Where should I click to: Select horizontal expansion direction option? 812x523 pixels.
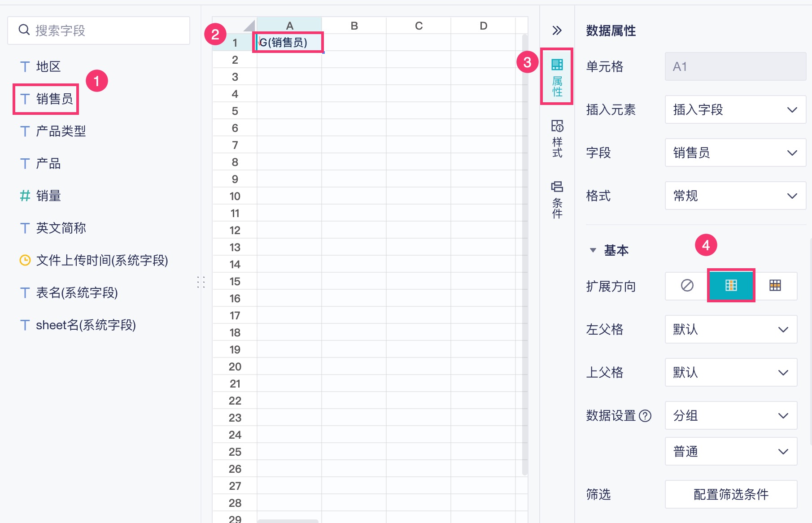pyautogui.click(x=775, y=285)
